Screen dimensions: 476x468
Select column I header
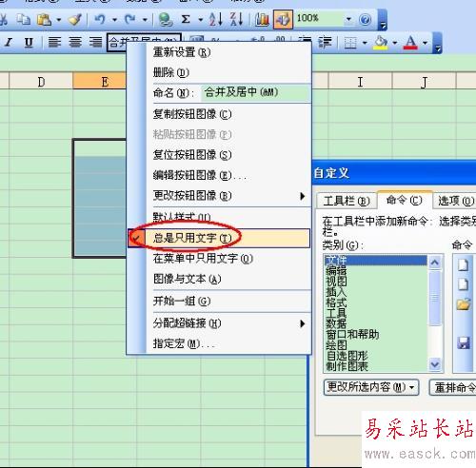coord(360,82)
